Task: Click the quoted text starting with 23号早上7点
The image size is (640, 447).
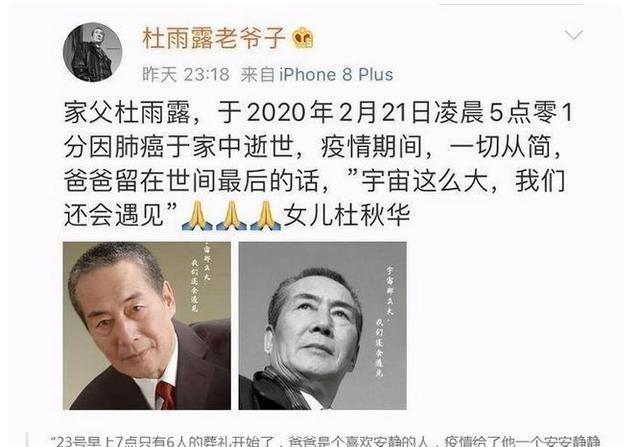Action: (x=324, y=442)
